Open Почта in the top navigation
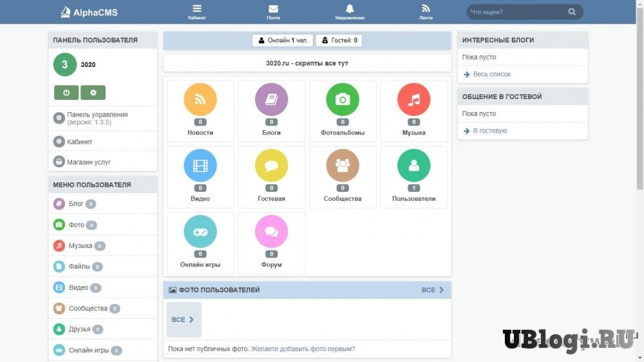The image size is (644, 362). [x=274, y=12]
